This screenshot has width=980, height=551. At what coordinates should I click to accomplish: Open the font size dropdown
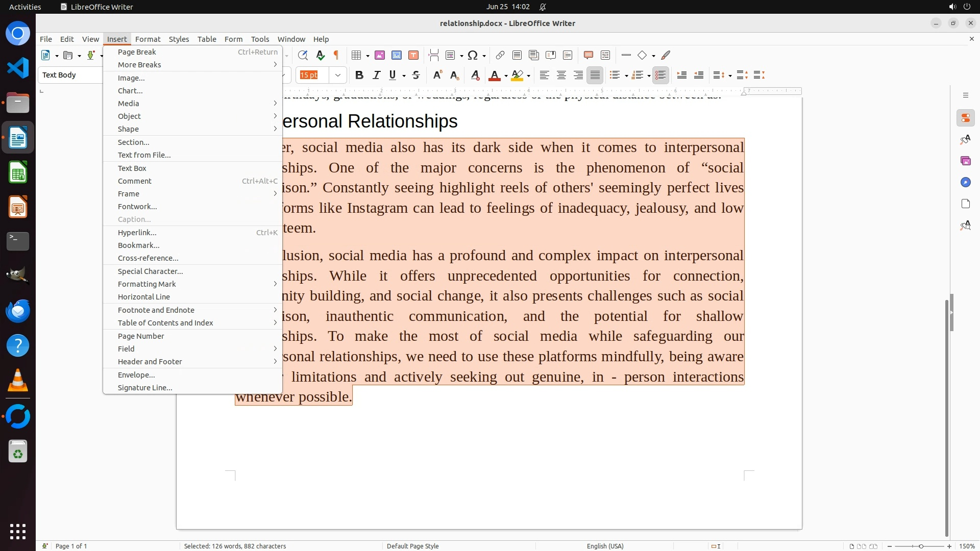point(338,76)
